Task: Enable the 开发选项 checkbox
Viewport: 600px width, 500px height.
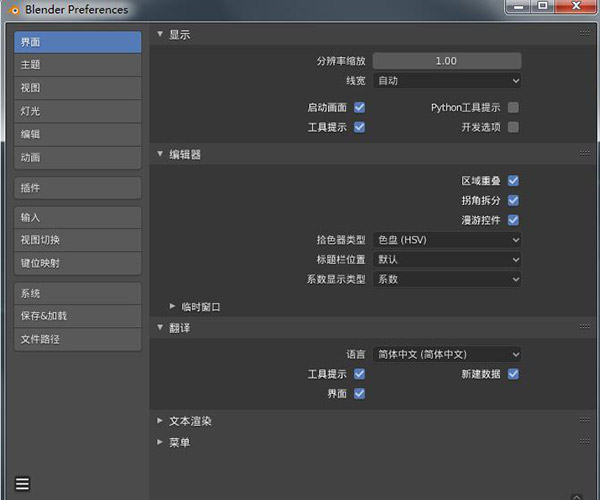Action: point(513,127)
